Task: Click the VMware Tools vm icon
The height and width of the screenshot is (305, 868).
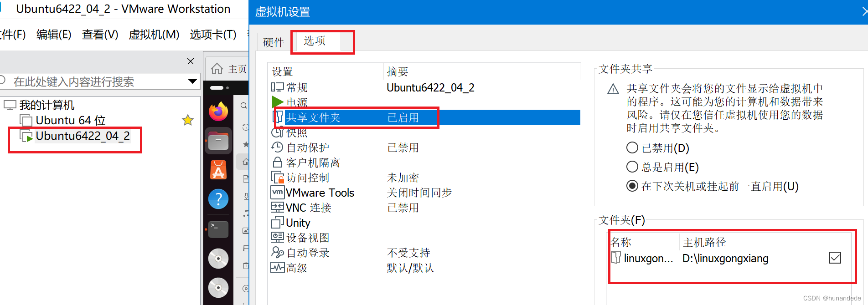Action: tap(277, 192)
